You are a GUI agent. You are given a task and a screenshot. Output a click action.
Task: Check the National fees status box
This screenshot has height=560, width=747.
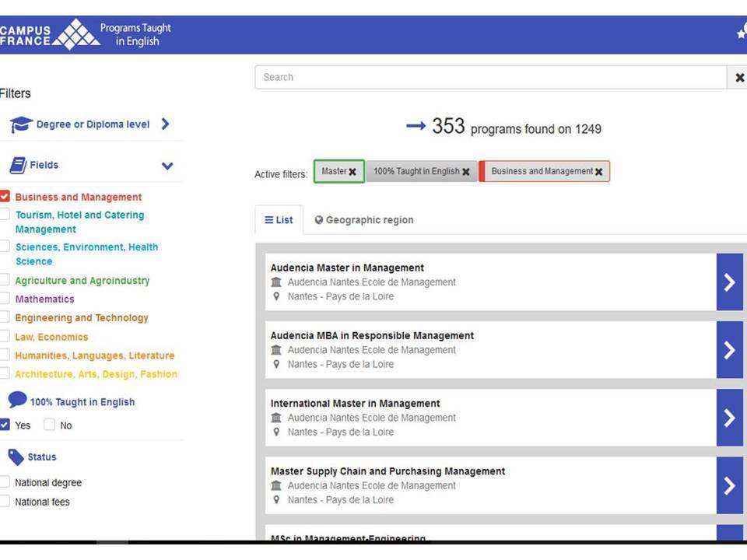(x=5, y=501)
